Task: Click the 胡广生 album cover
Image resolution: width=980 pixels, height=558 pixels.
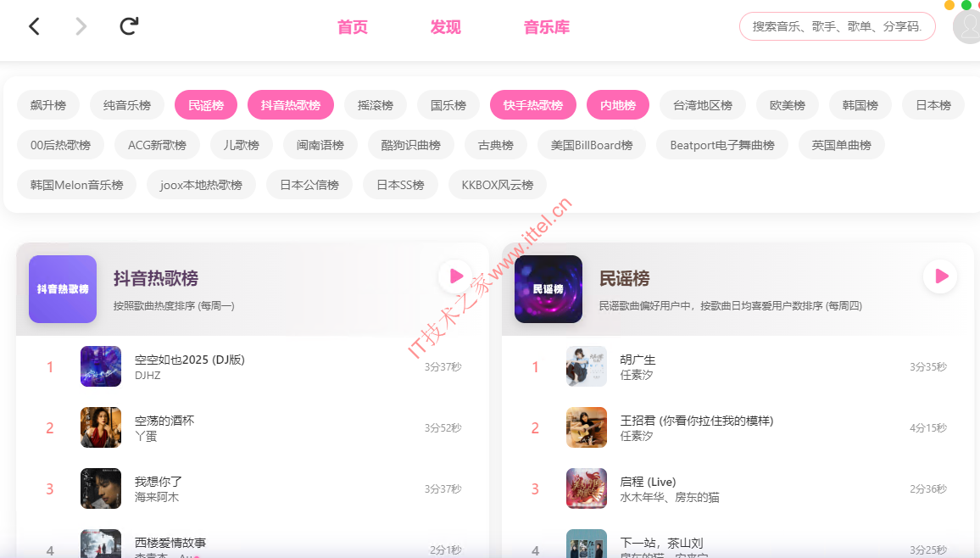Action: point(587,366)
